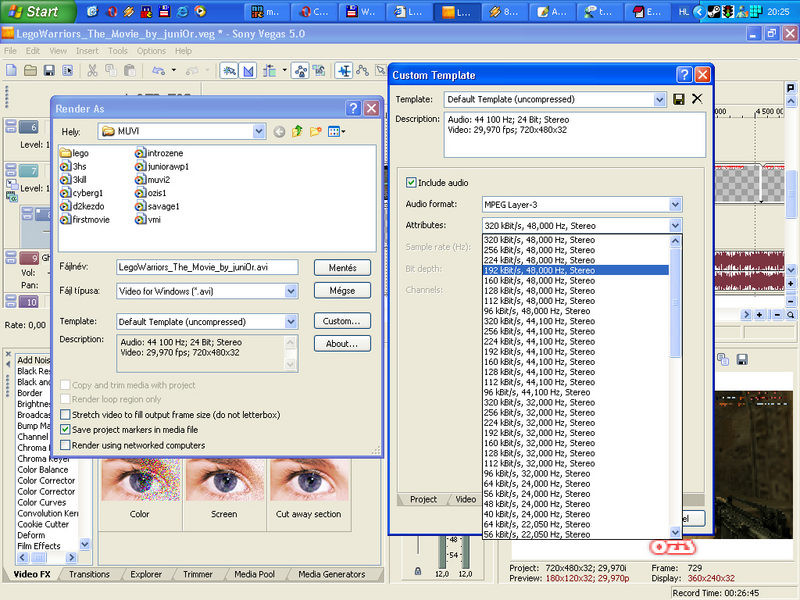Viewport: 800px width, 600px height.
Task: Click the Cut scissors icon in Vegas toolbar
Action: tap(92, 70)
